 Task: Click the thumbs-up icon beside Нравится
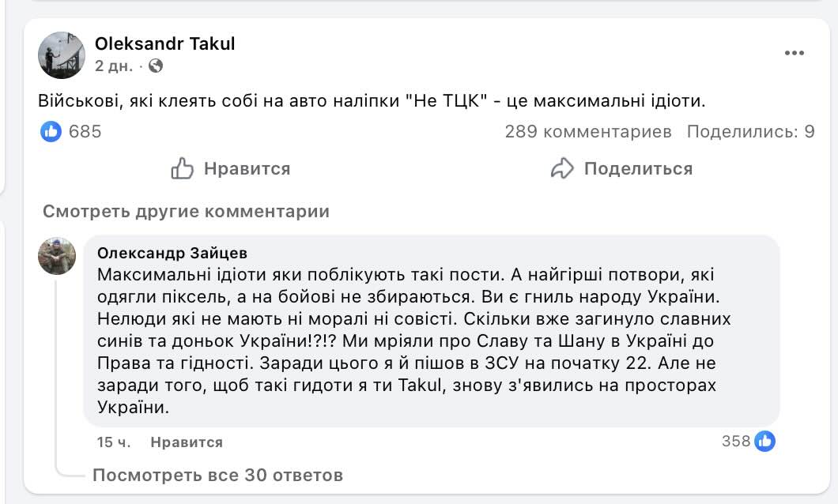(x=183, y=168)
